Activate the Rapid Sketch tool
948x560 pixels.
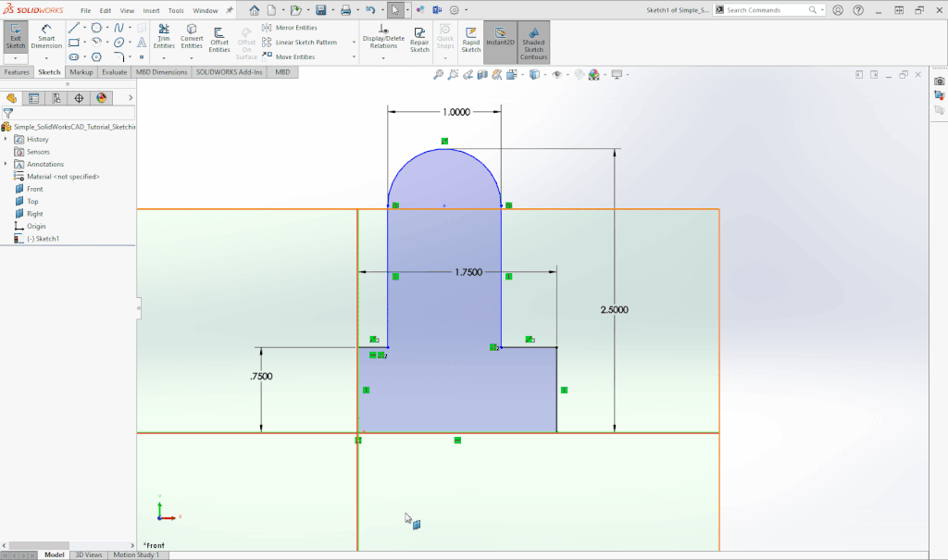point(470,37)
